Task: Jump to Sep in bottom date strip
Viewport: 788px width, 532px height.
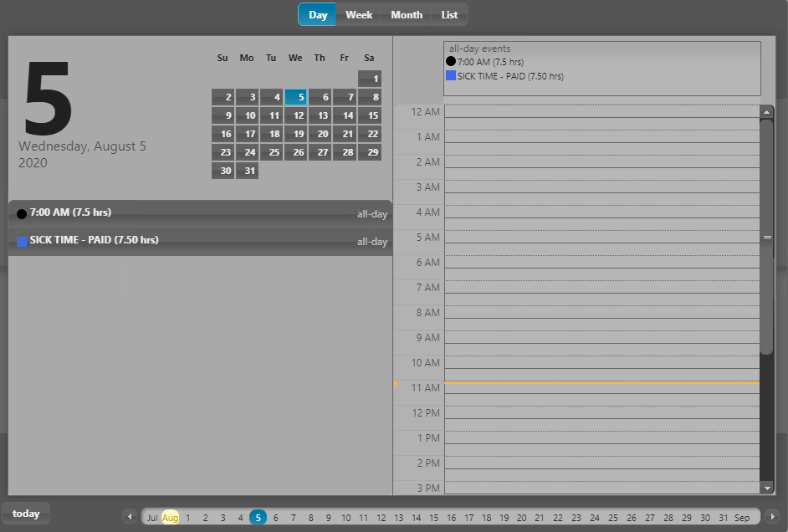Action: tap(742, 518)
